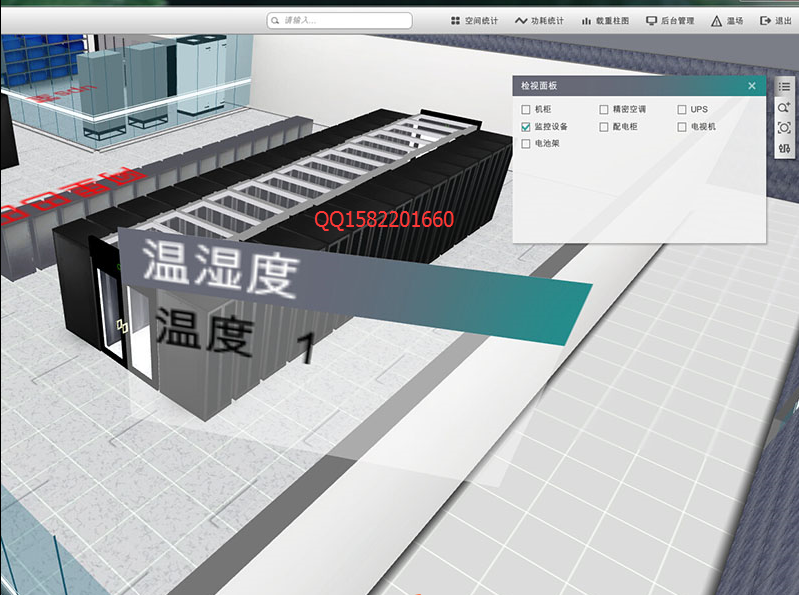Image resolution: width=799 pixels, height=595 pixels.
Task: Click the bottom icon in the right sidebar
Action: [784, 149]
